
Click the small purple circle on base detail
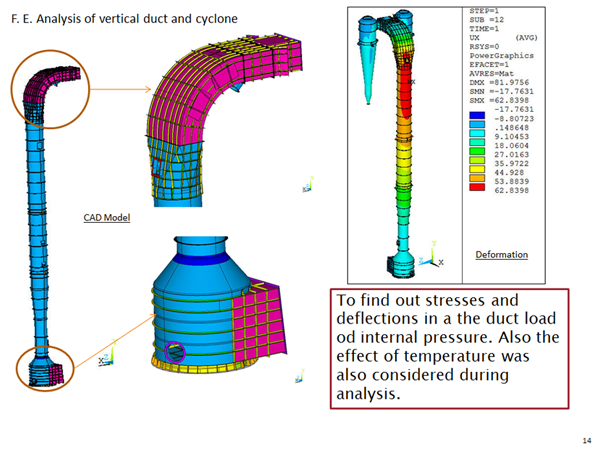(176, 350)
